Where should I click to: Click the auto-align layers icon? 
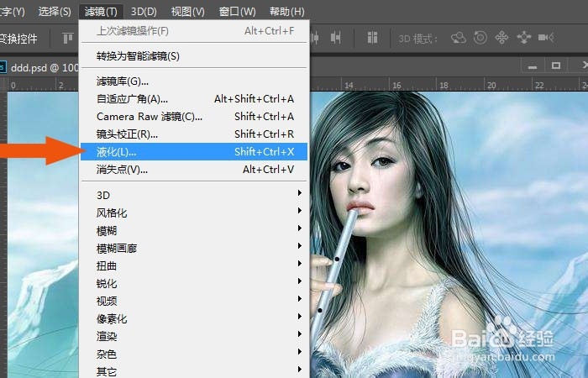(x=372, y=38)
